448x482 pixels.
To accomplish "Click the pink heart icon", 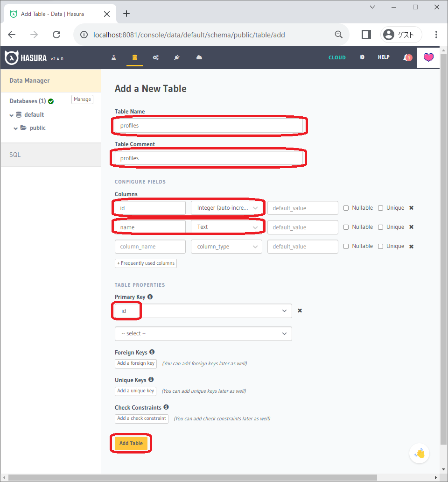I will point(428,57).
